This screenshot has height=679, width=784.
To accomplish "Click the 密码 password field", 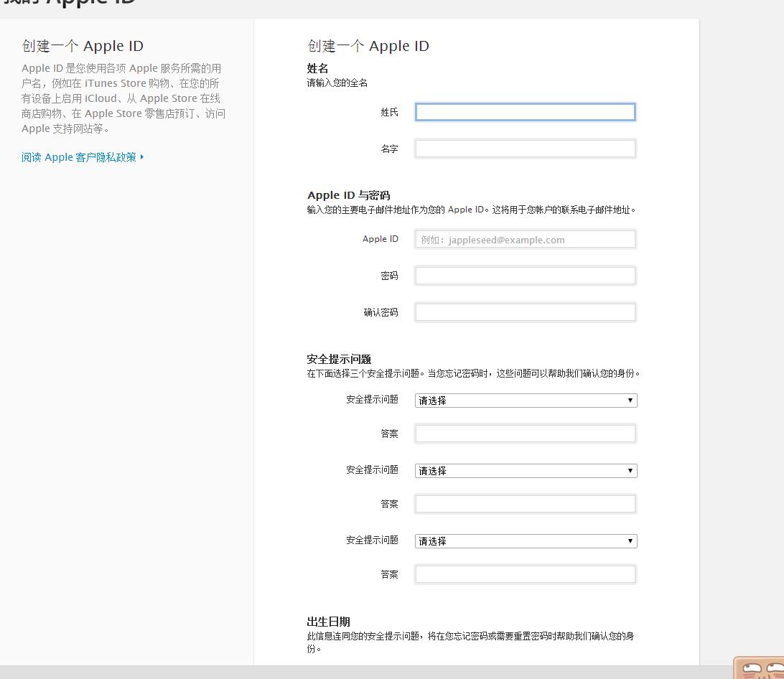I will click(525, 276).
